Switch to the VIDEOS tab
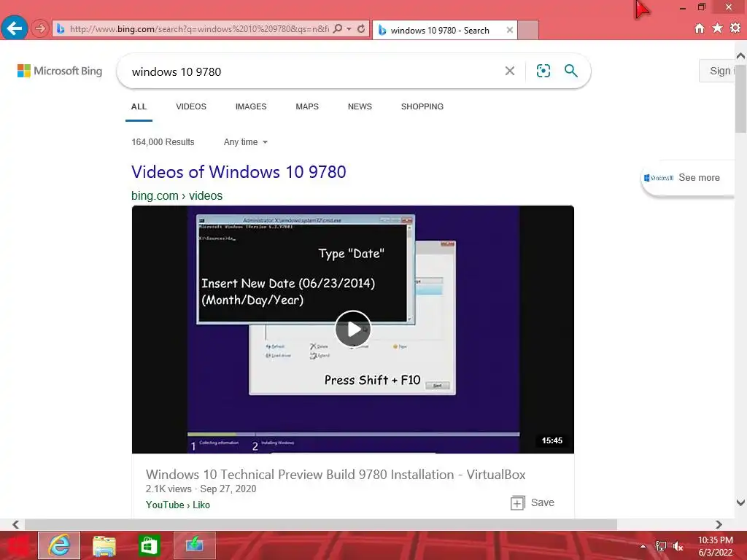Image resolution: width=747 pixels, height=560 pixels. pos(191,106)
